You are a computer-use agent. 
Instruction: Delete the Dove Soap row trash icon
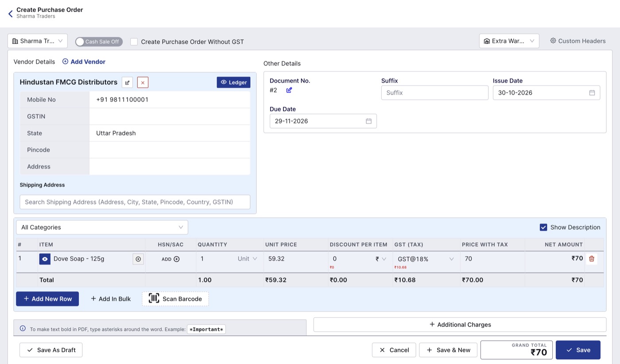tap(592, 259)
